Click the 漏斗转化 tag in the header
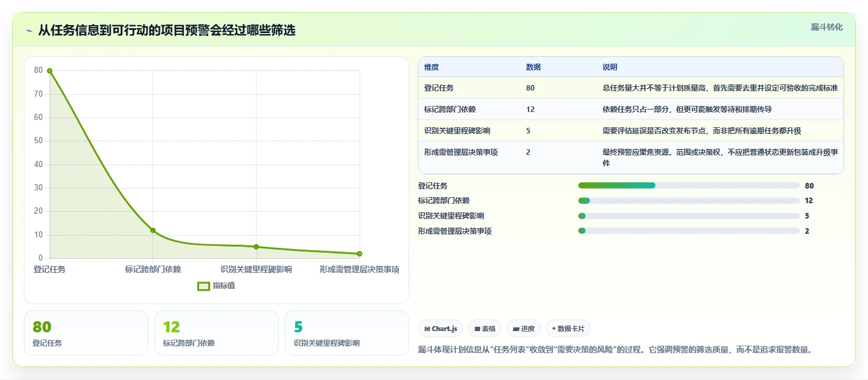This screenshot has height=380, width=868. 826,27
